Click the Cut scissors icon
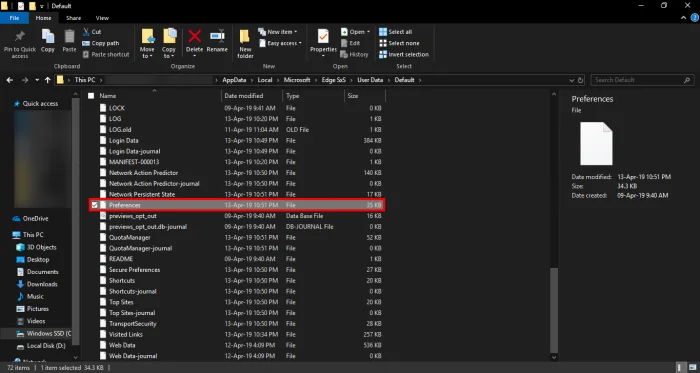 tap(87, 32)
